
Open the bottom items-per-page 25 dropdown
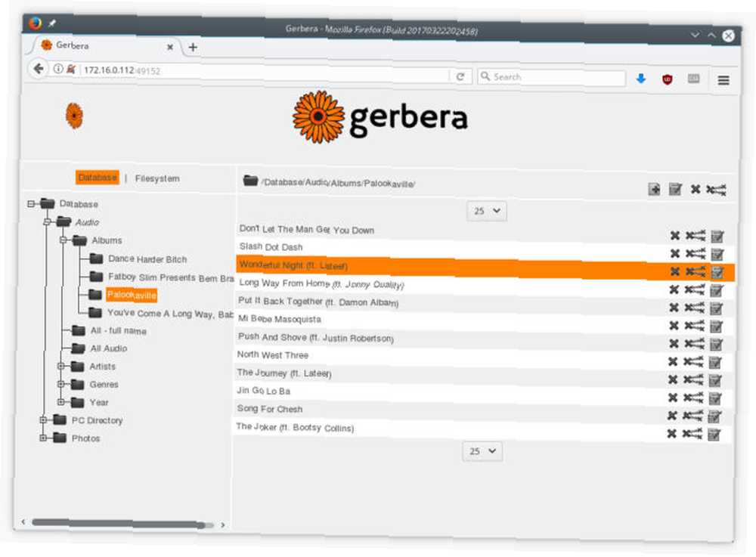tap(482, 451)
